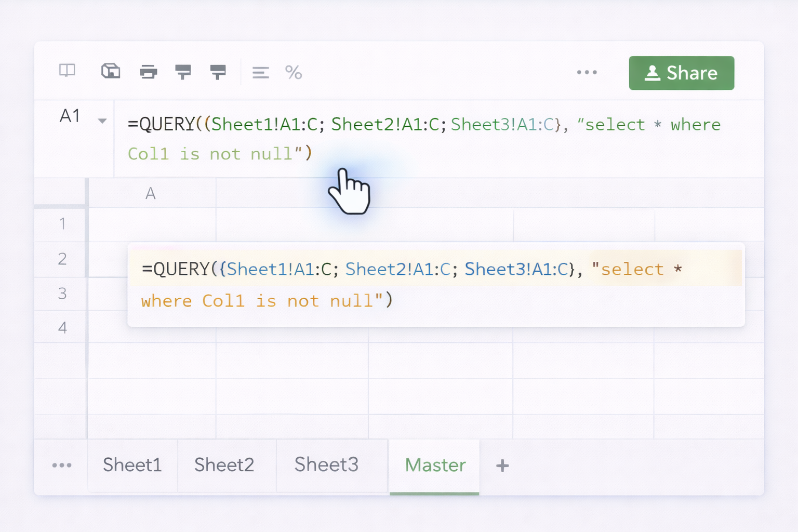This screenshot has width=798, height=532.
Task: Apply percent format with % icon
Action: click(x=294, y=72)
